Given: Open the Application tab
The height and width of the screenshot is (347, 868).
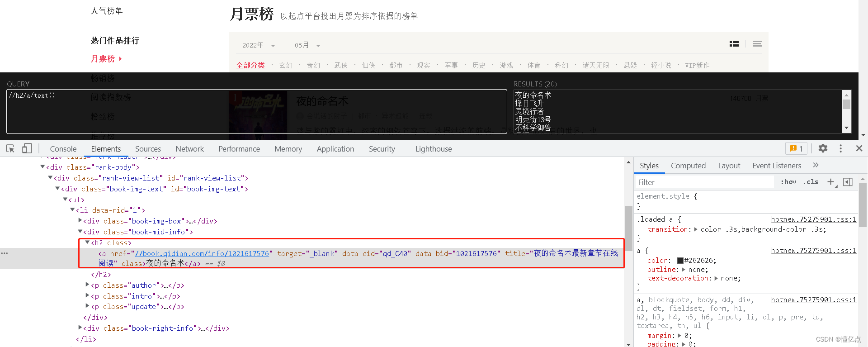Looking at the screenshot, I should 335,149.
